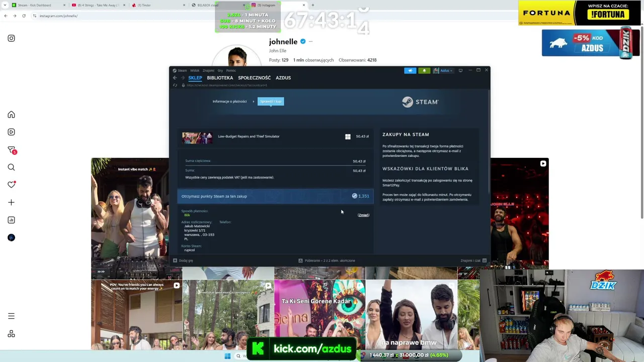644x362 pixels.
Task: Go to Instagram Home in sidebar
Action: [11, 115]
